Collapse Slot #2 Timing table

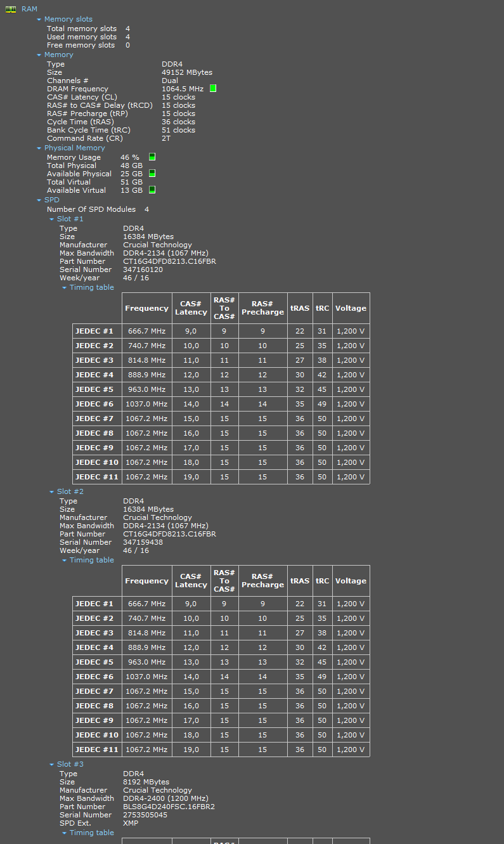[64, 561]
